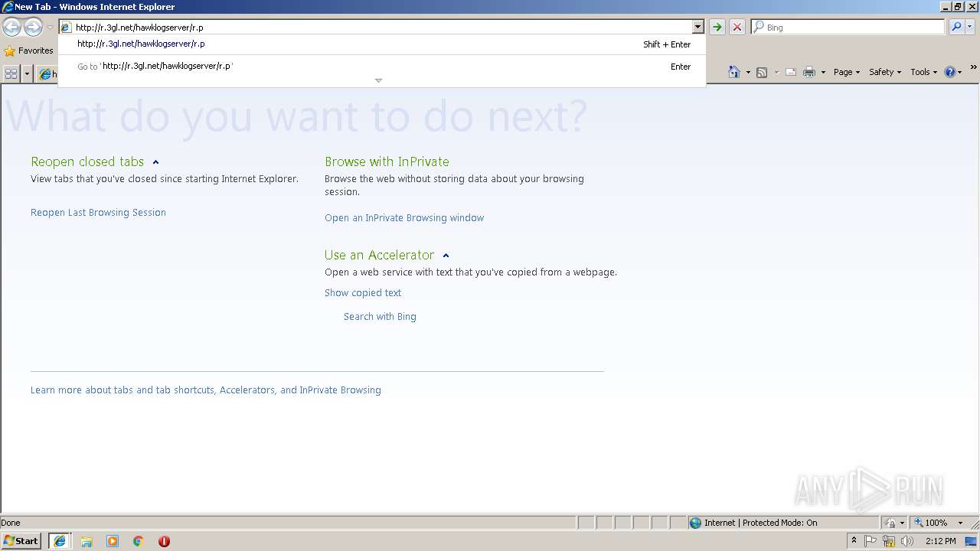Collapse the Use an Accelerator section
Screen dimensions: 980x551
pos(446,256)
